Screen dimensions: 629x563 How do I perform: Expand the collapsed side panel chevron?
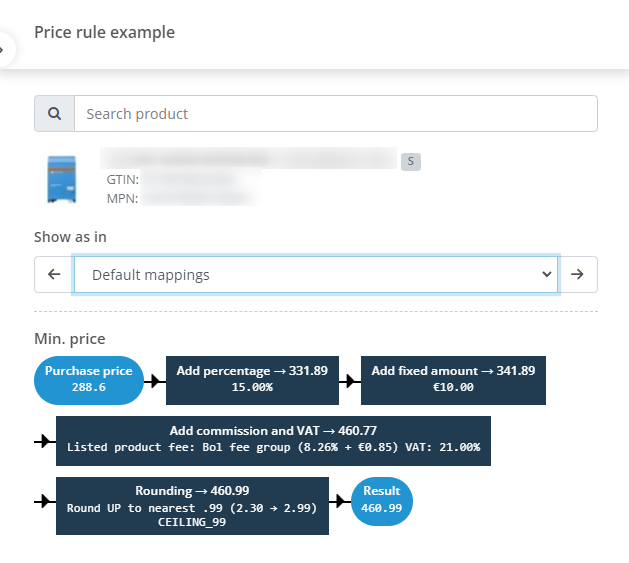pos(4,49)
